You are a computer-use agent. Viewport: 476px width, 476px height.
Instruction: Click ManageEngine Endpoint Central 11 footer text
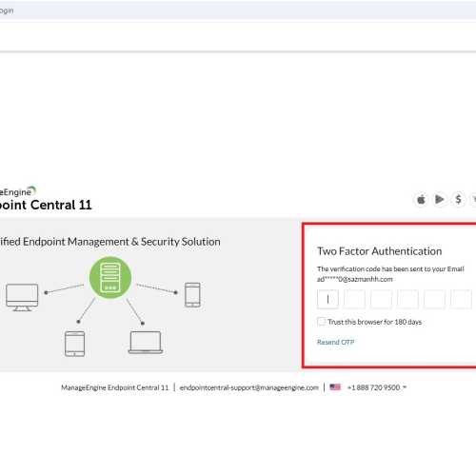click(x=114, y=387)
